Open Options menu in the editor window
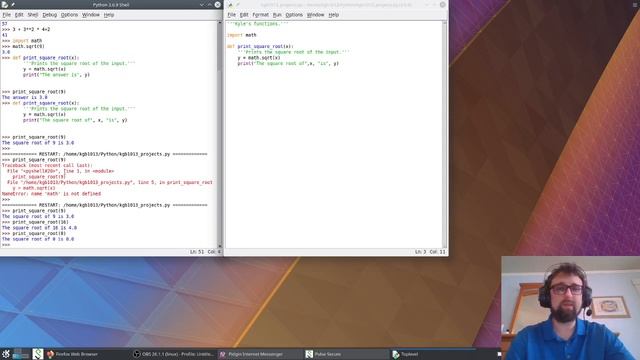The width and height of the screenshot is (640, 360). coord(294,15)
